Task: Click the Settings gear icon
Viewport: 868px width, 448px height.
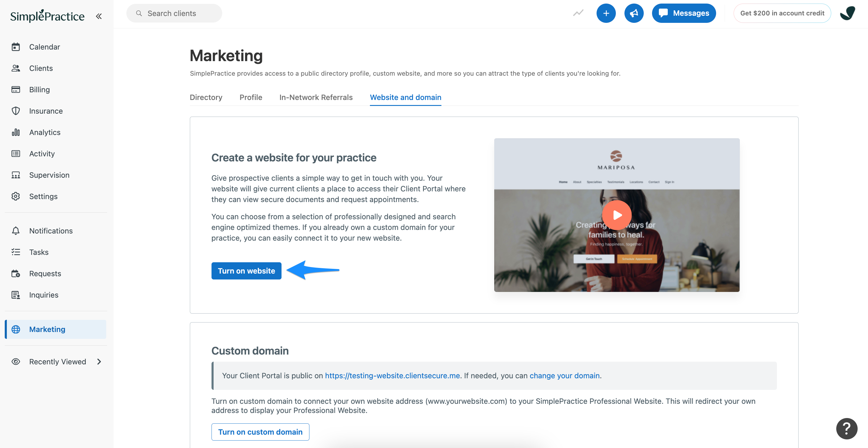Action: pos(16,196)
